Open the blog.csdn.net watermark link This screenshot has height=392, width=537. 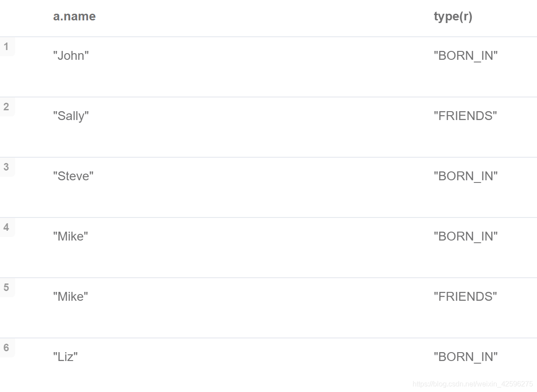(x=472, y=384)
